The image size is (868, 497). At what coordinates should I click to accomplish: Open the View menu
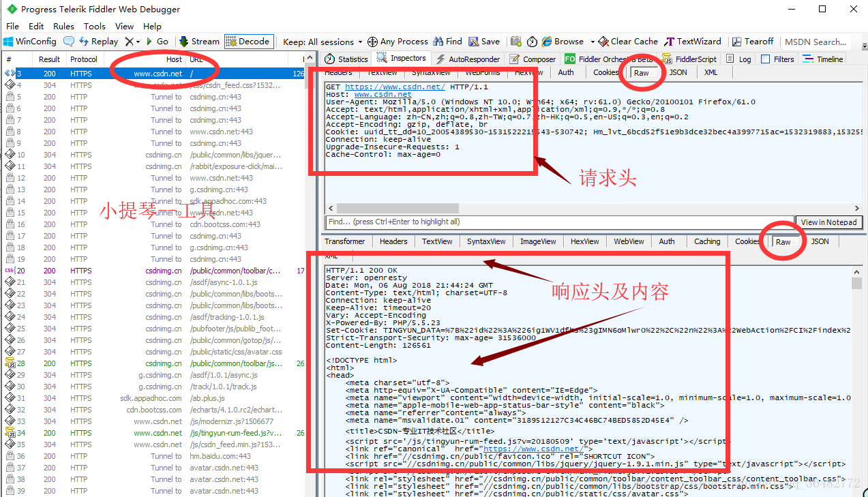coord(124,26)
